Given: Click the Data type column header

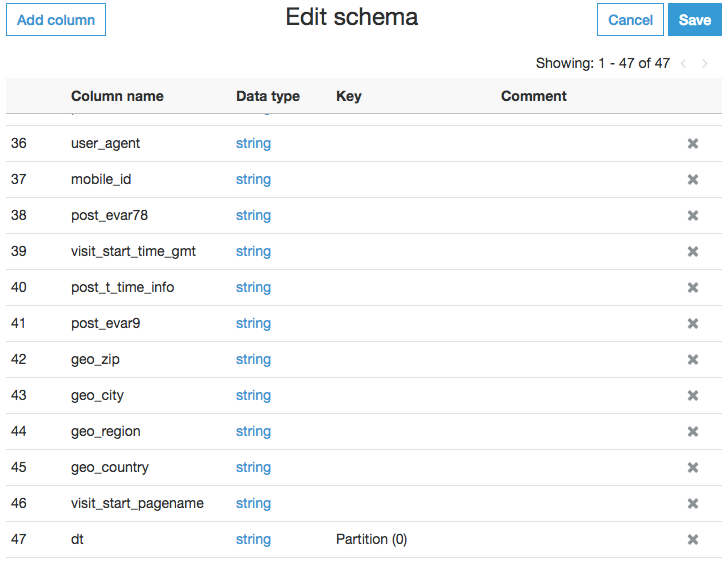Looking at the screenshot, I should [x=268, y=96].
